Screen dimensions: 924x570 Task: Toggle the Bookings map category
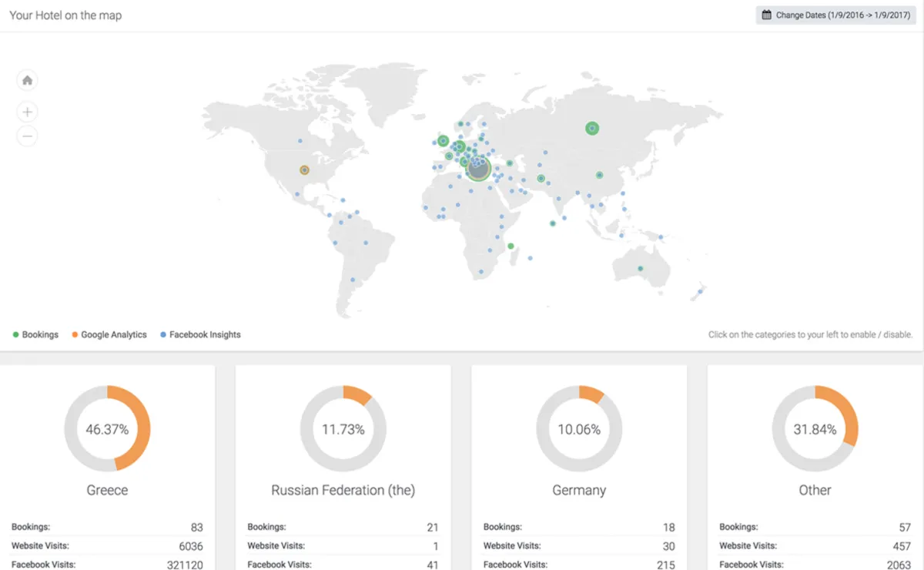(35, 334)
